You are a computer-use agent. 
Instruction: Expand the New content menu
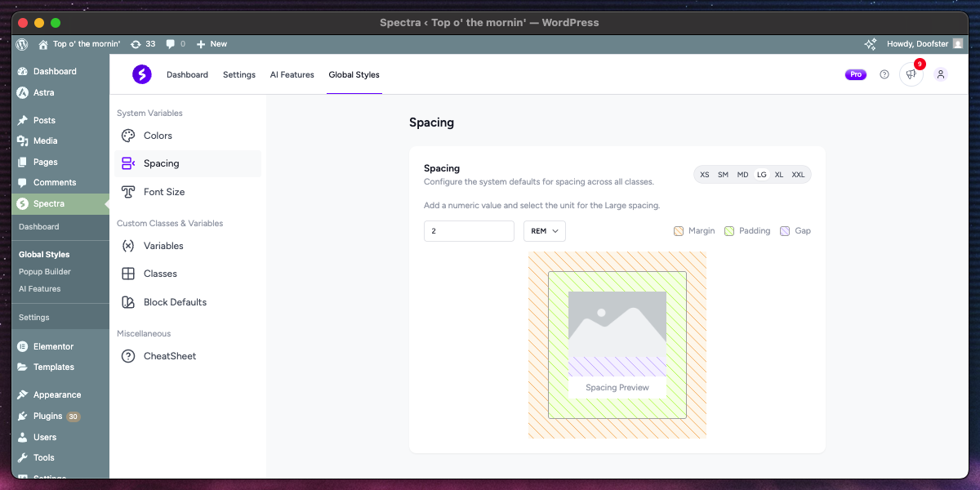(212, 44)
